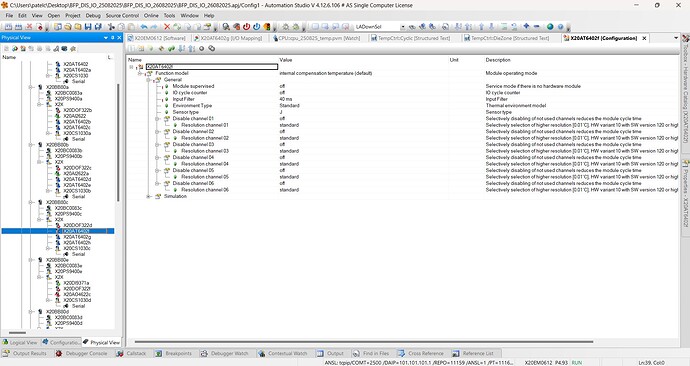Switch to the Logical View tab
Image resolution: width=690 pixels, height=366 pixels.
point(20,342)
